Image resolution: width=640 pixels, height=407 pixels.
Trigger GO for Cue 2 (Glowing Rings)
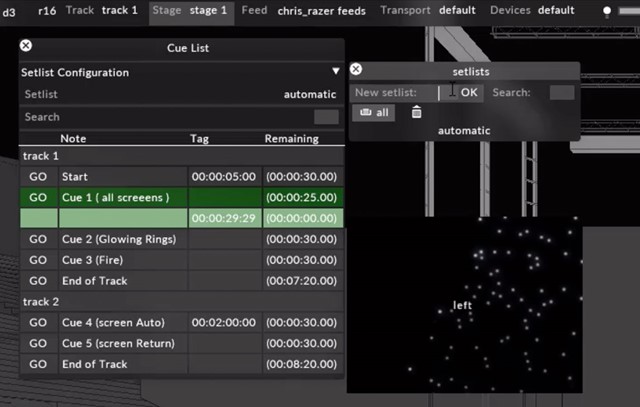coord(38,239)
